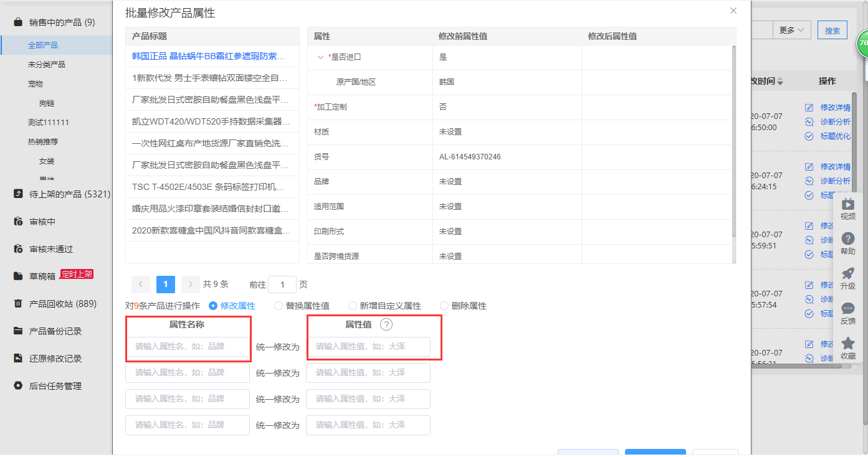Choose the 新增自定义属性 radio option

[x=384, y=306]
